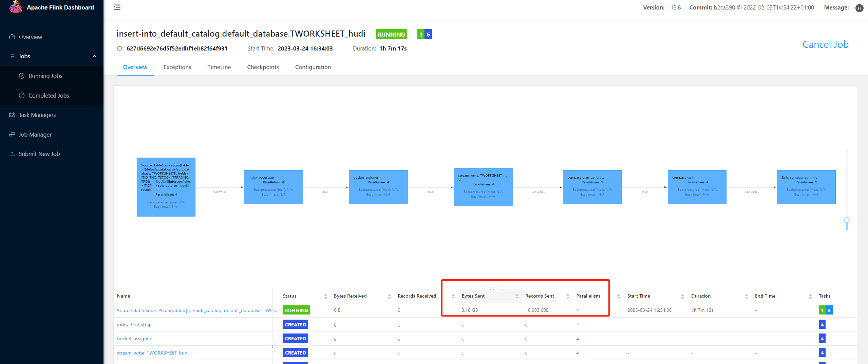
Task: Click the blue task count 6 beside RUNNING
Action: tap(428, 34)
